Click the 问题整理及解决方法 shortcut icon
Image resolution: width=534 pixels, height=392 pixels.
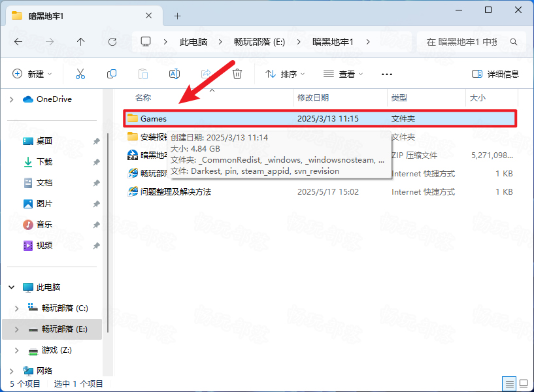(133, 192)
